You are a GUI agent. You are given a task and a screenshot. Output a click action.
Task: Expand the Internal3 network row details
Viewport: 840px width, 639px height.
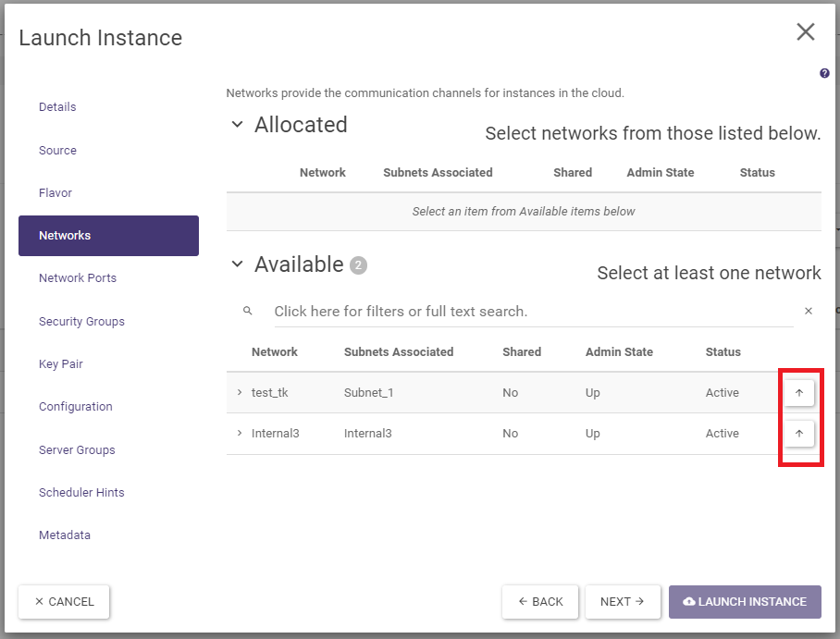tap(240, 434)
